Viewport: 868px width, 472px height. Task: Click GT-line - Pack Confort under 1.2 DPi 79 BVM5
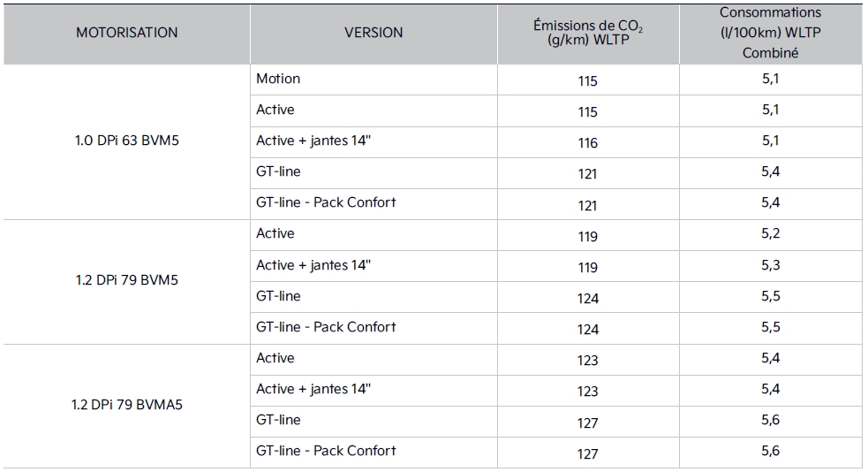(x=326, y=327)
